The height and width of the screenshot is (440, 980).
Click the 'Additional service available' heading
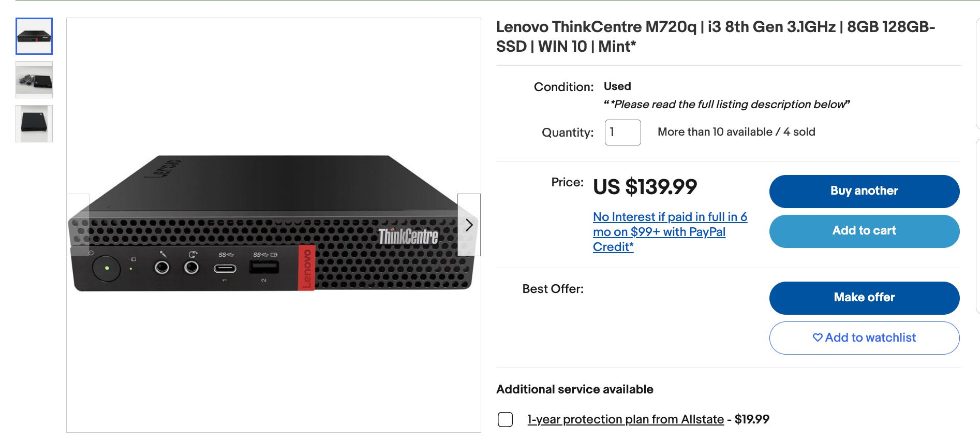(x=574, y=389)
